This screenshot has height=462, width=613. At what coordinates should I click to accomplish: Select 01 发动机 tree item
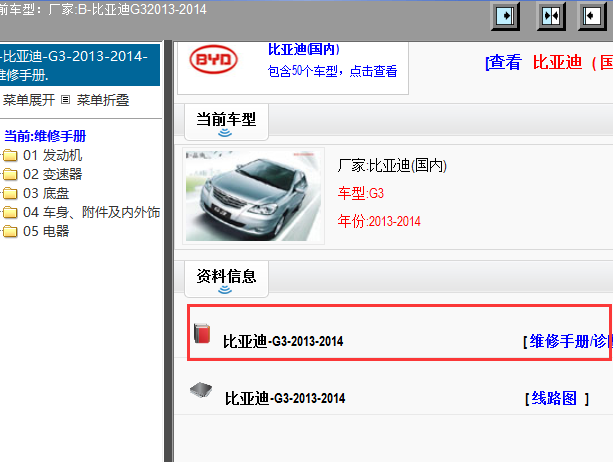pyautogui.click(x=52, y=155)
